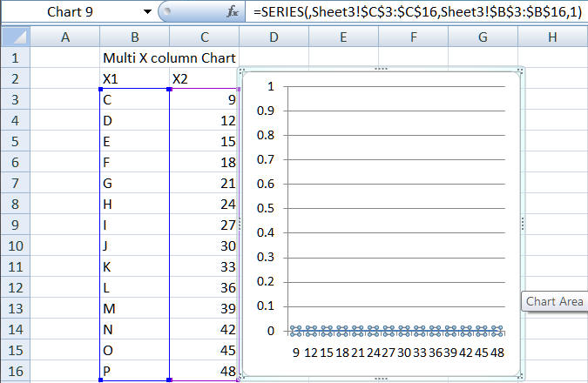Select column B header

click(134, 37)
